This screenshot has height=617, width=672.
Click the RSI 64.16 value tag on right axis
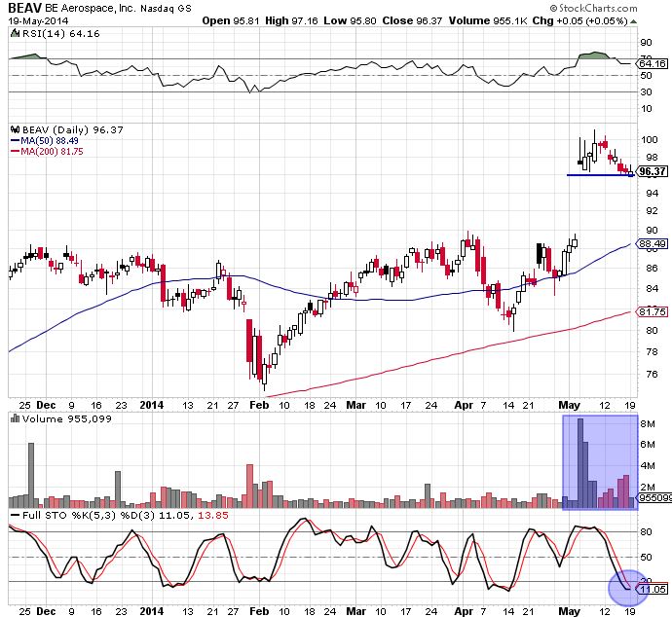tap(652, 64)
